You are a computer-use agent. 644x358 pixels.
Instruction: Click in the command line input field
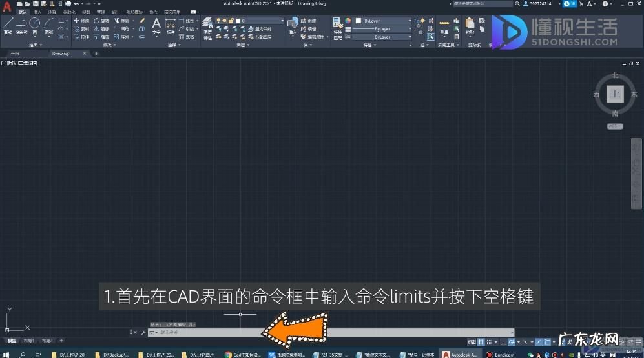(x=331, y=333)
